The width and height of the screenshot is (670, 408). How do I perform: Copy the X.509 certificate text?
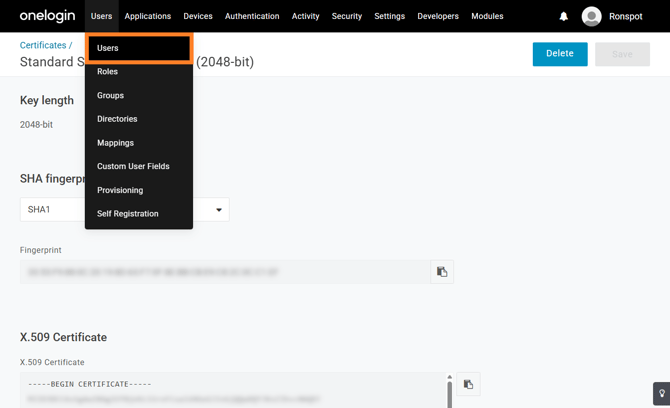[468, 384]
